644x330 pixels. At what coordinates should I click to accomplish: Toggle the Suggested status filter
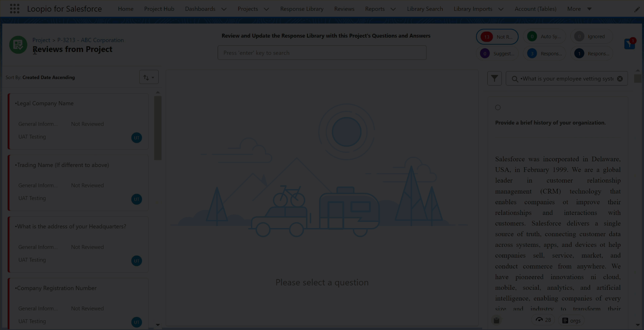pyautogui.click(x=497, y=53)
